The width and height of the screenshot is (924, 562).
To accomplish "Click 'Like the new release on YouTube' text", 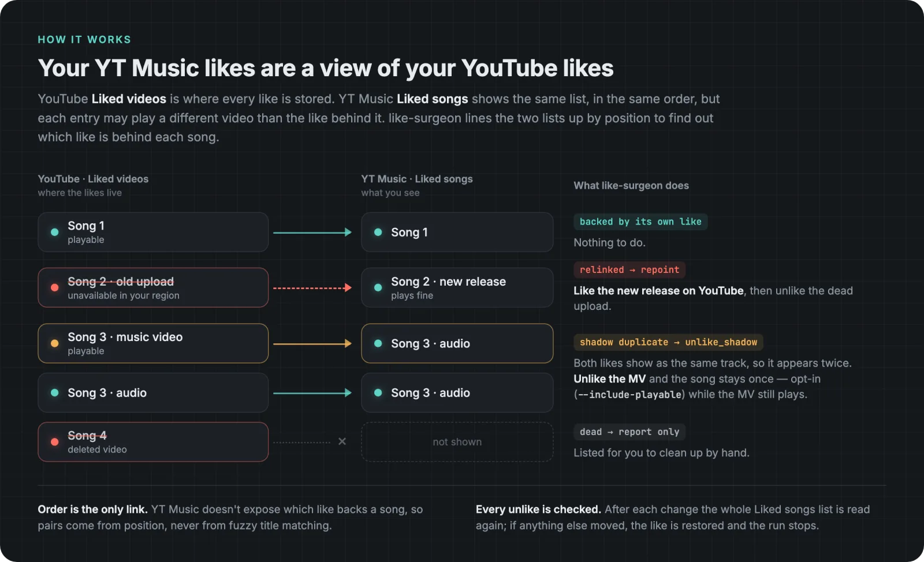I will pyautogui.click(x=658, y=291).
